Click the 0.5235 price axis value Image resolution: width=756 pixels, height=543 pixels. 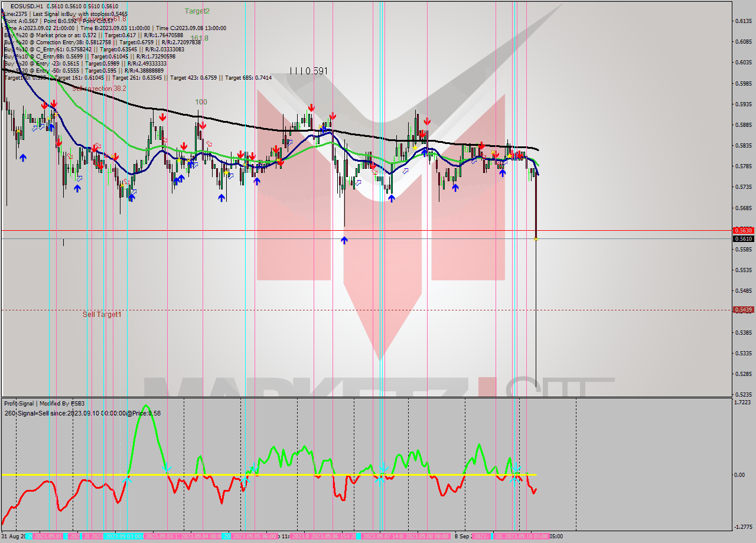(x=742, y=394)
